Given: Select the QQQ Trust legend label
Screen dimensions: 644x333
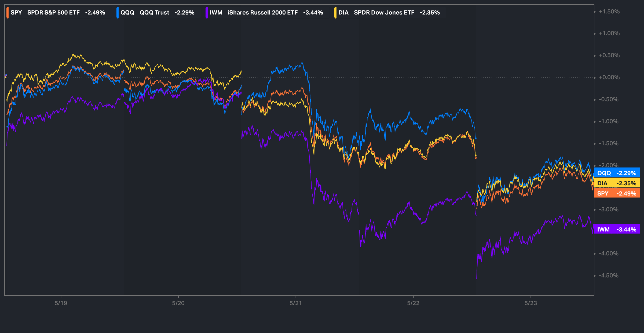Looking at the screenshot, I should tap(154, 13).
